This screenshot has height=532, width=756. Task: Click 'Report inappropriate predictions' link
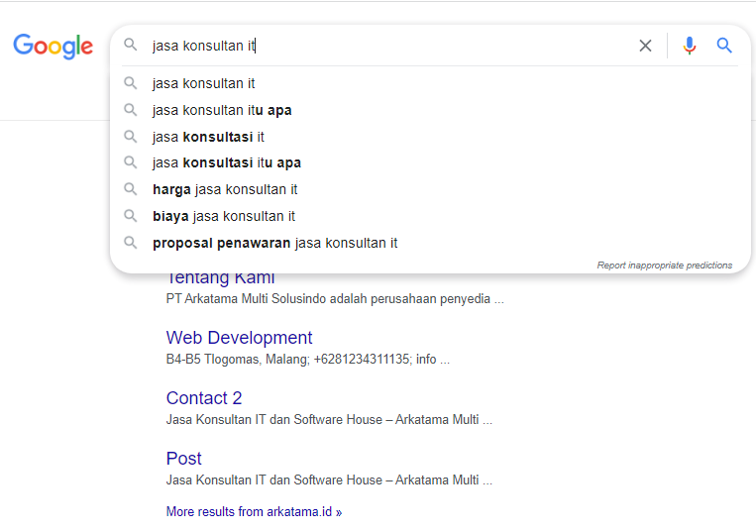click(x=665, y=266)
